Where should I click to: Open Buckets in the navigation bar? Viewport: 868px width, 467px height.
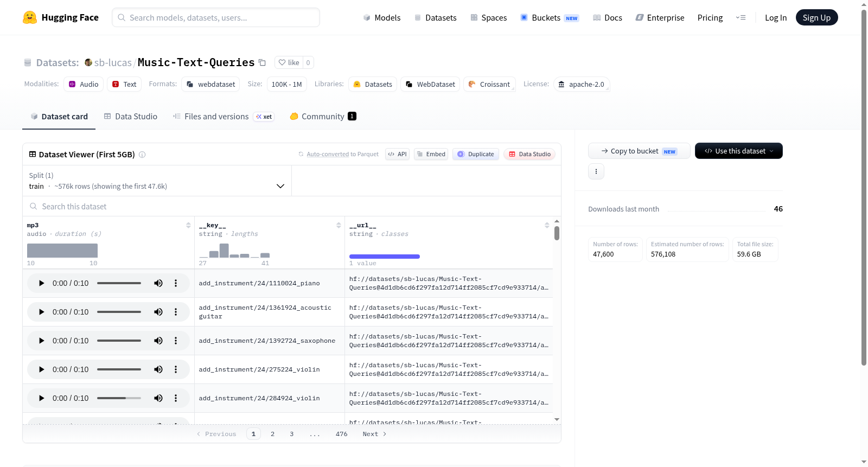550,17
